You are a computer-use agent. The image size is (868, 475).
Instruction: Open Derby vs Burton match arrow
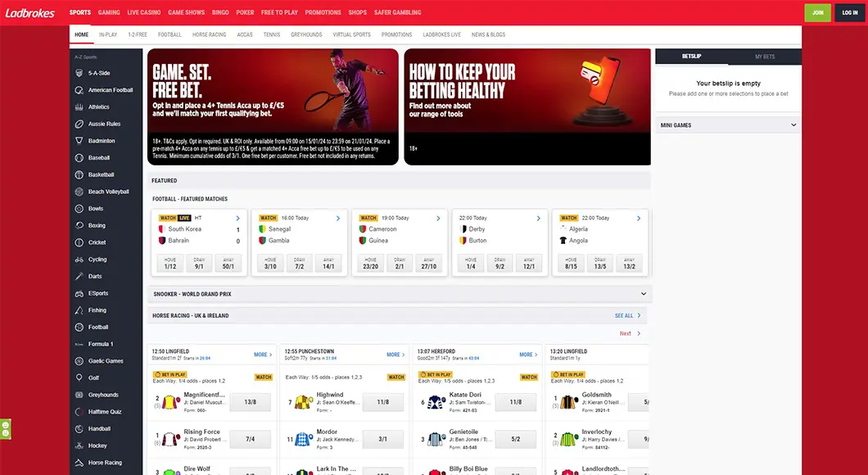tap(539, 218)
